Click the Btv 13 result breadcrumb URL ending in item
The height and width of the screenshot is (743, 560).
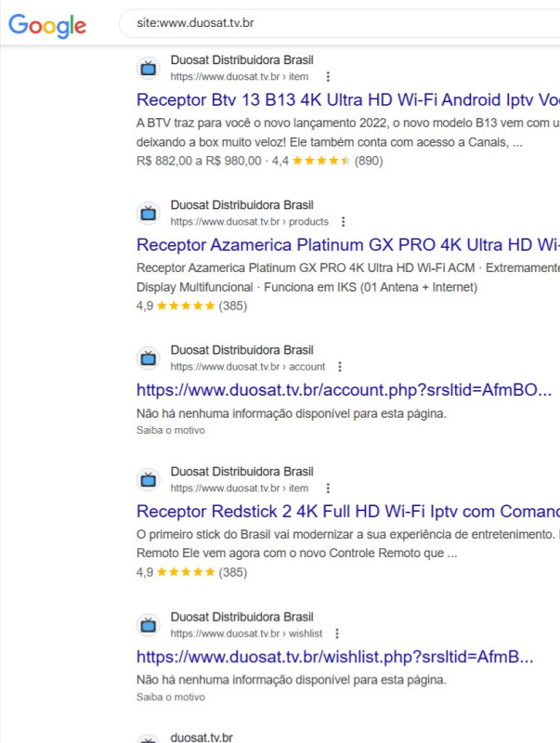(240, 77)
